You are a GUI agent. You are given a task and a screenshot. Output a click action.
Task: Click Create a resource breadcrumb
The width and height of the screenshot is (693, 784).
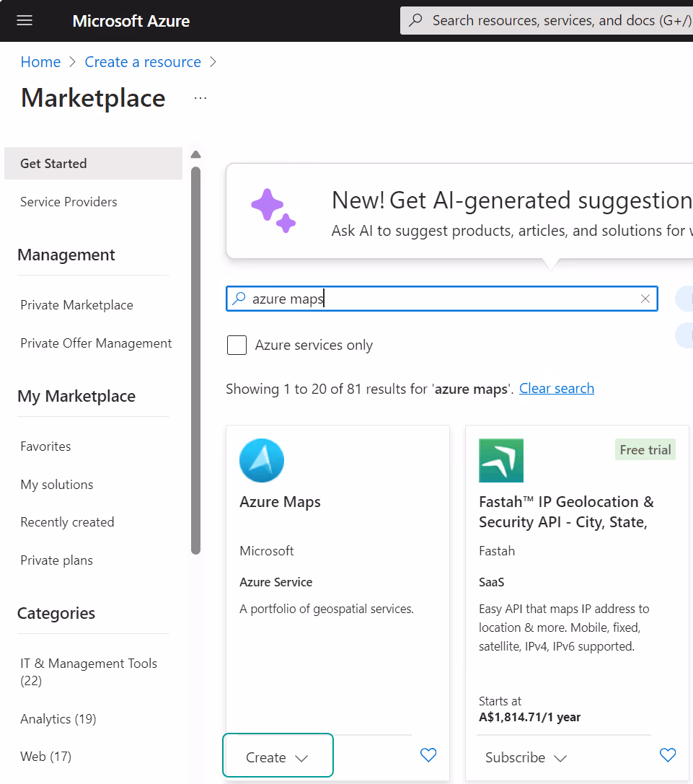click(x=143, y=62)
